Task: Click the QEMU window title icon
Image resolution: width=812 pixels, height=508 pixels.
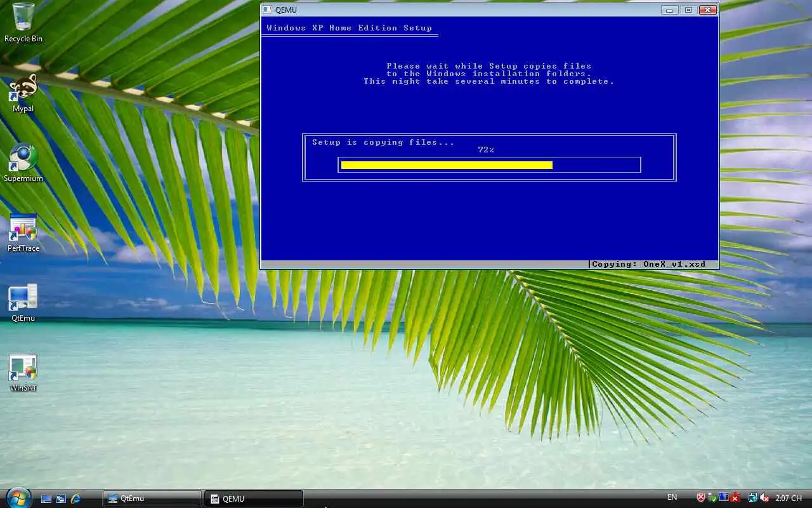Action: (x=267, y=10)
